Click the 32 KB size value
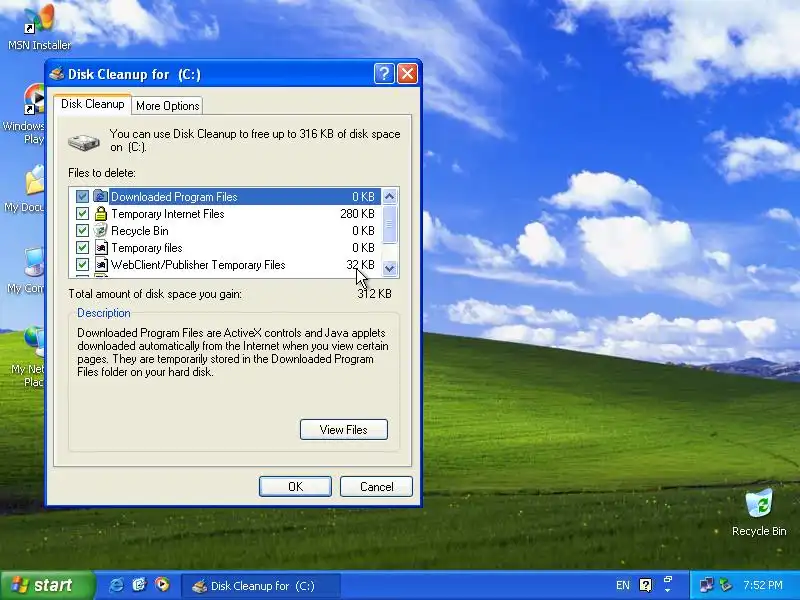 360,265
